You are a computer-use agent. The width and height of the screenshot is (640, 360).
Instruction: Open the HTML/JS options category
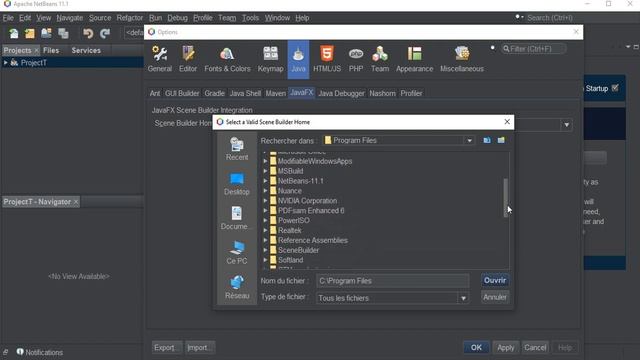(x=327, y=59)
